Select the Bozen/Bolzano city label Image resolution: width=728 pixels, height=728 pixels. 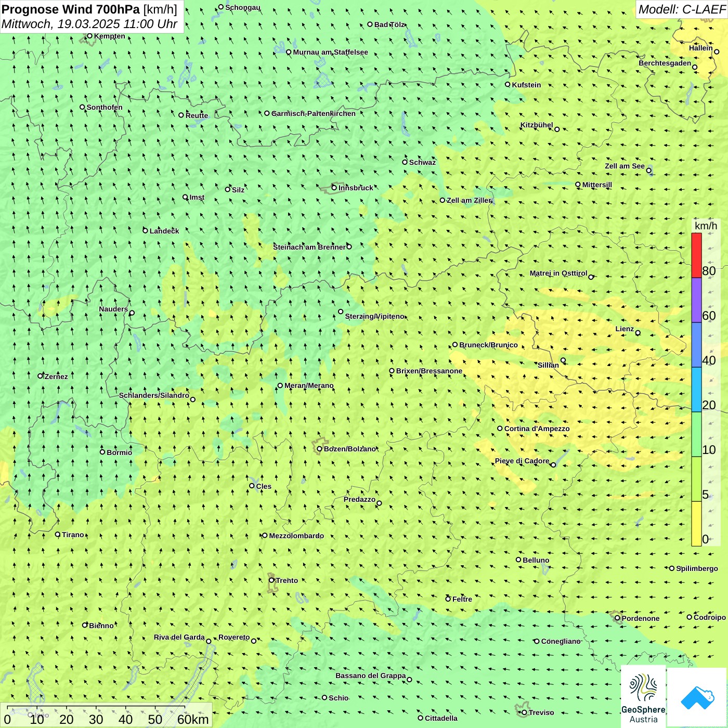[x=349, y=449]
